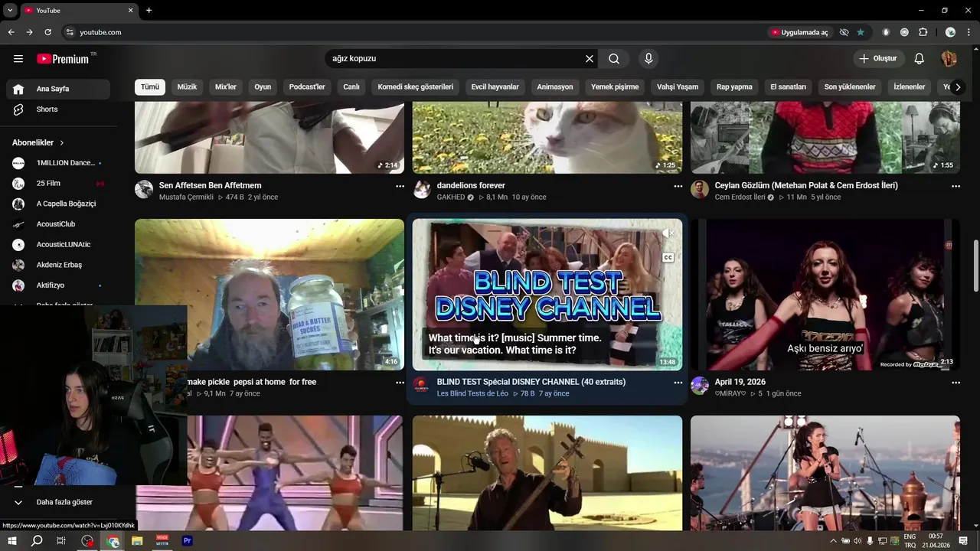Open Chrome profile avatar in toolbar
The width and height of the screenshot is (980, 551).
point(950,32)
